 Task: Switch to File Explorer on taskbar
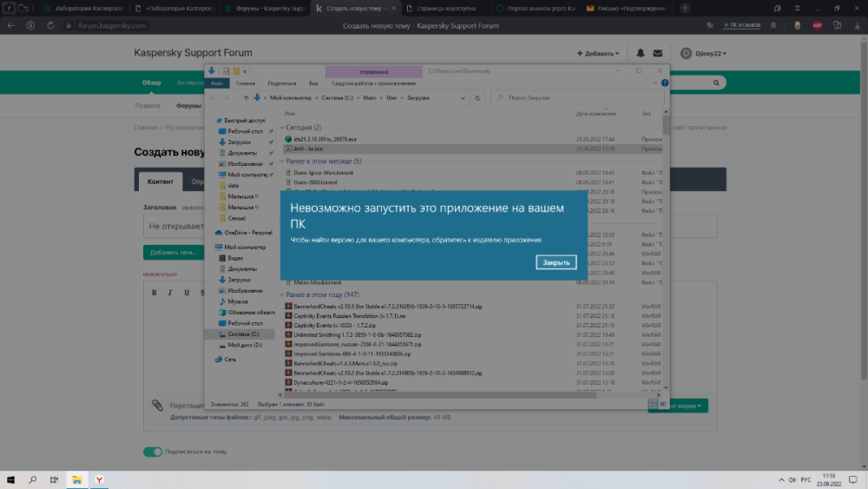click(x=77, y=479)
